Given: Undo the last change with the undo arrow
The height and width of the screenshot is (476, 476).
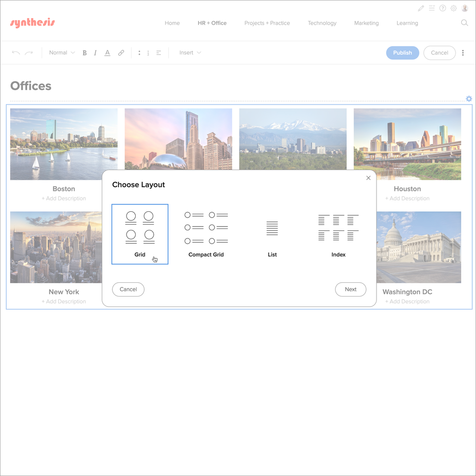Looking at the screenshot, I should [x=16, y=52].
